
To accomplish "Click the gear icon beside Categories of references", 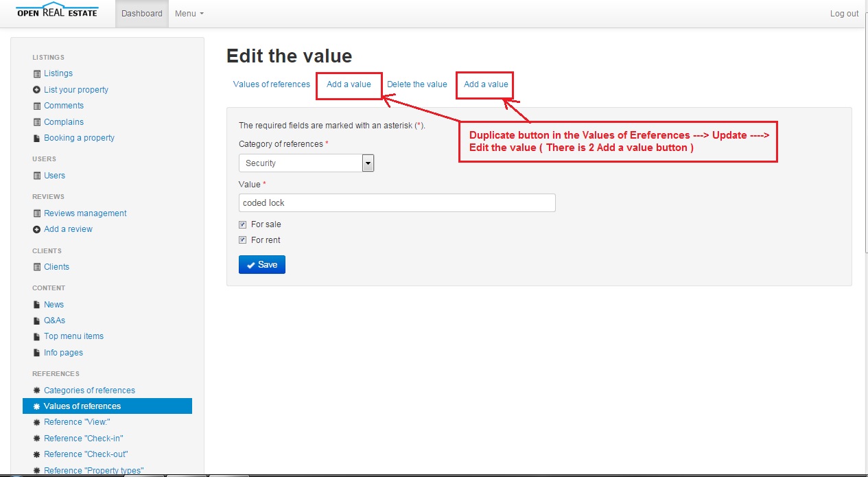I will tap(37, 391).
